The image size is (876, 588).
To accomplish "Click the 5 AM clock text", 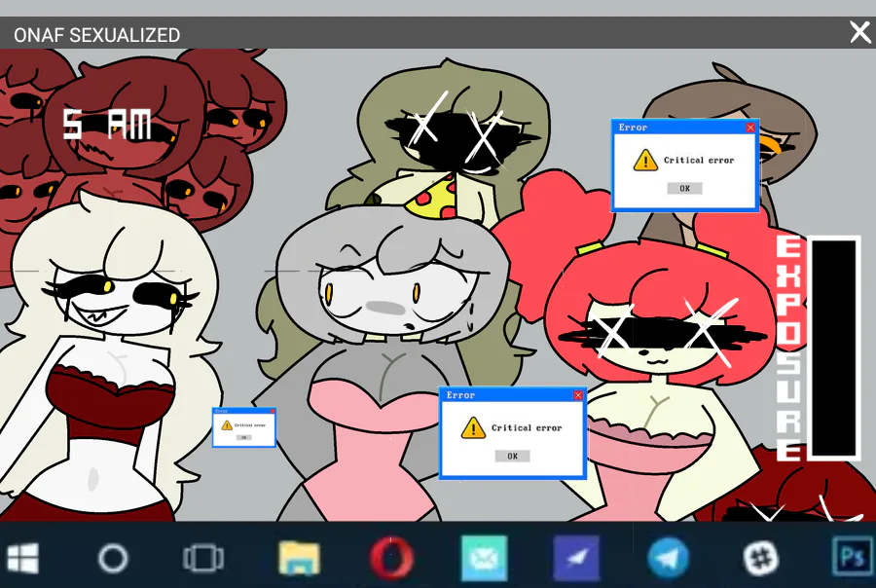I will pos(106,124).
